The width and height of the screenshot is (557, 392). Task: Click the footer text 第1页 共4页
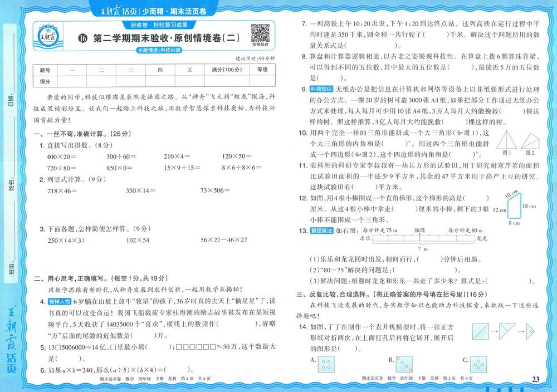(x=196, y=379)
